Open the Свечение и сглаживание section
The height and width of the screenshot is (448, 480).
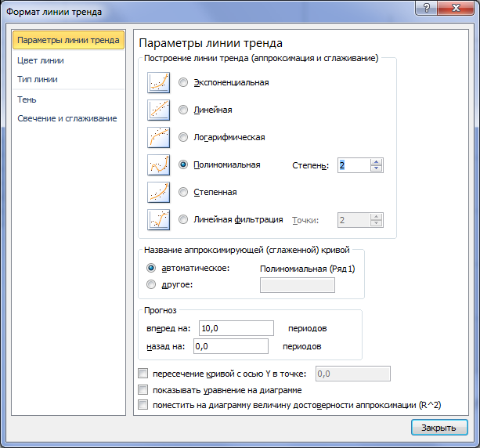coord(67,118)
